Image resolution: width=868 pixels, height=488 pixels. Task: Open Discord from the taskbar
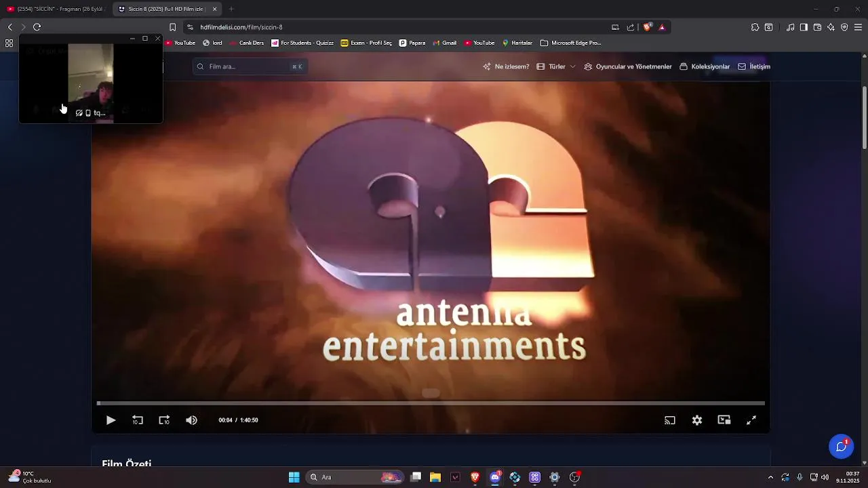pos(495,477)
